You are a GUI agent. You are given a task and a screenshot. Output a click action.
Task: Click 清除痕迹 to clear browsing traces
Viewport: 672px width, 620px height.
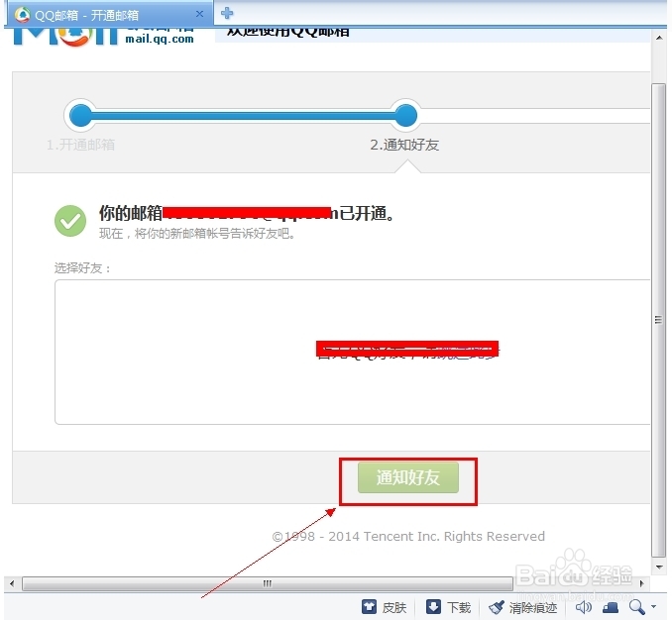523,607
